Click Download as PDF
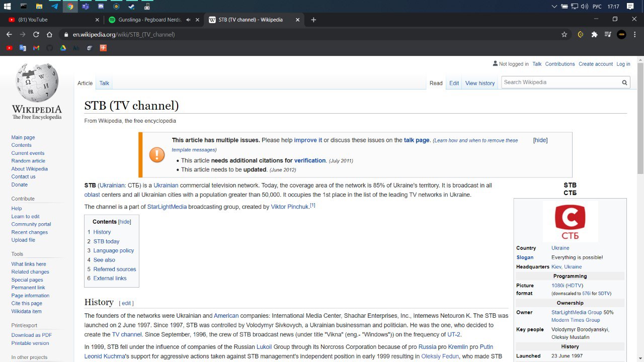Image resolution: width=644 pixels, height=362 pixels. (32, 335)
